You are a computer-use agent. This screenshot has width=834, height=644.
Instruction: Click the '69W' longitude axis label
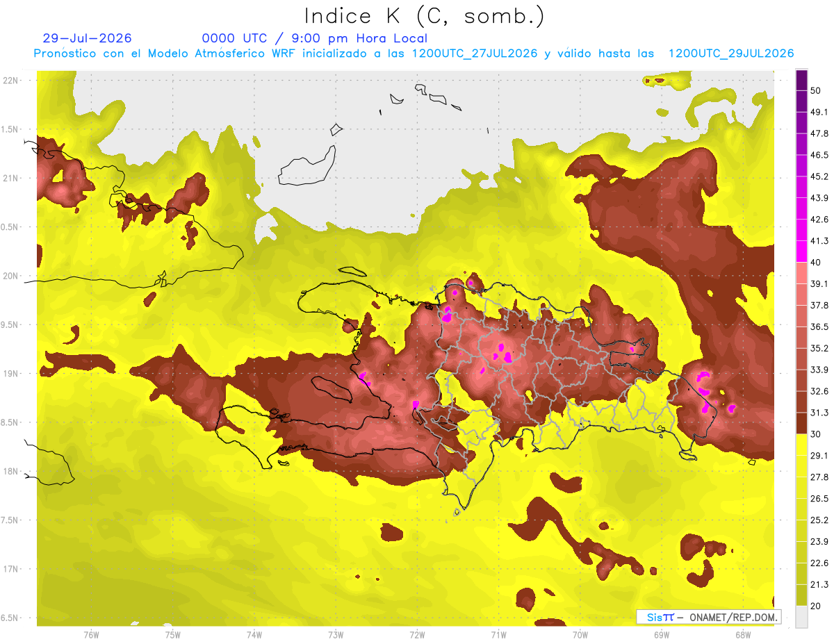click(x=662, y=635)
